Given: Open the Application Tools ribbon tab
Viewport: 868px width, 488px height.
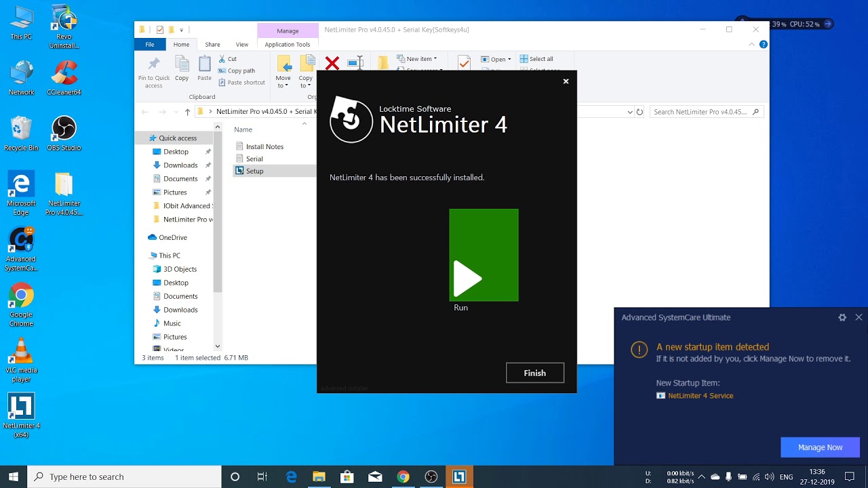Looking at the screenshot, I should pos(288,45).
